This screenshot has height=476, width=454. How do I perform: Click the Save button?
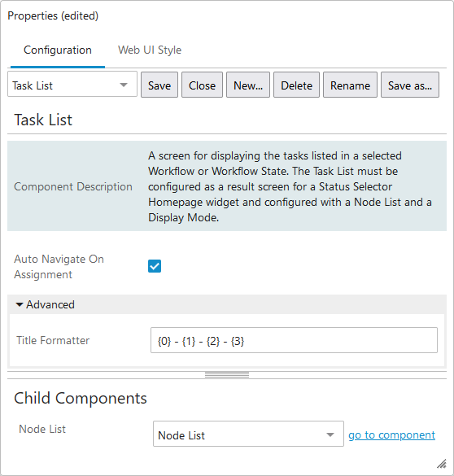click(159, 85)
